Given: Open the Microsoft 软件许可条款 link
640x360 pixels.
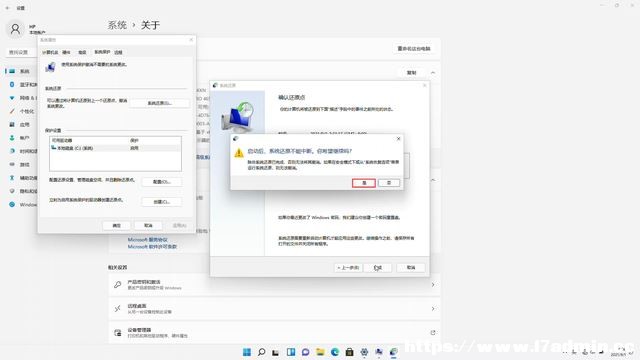Looking at the screenshot, I should [152, 247].
